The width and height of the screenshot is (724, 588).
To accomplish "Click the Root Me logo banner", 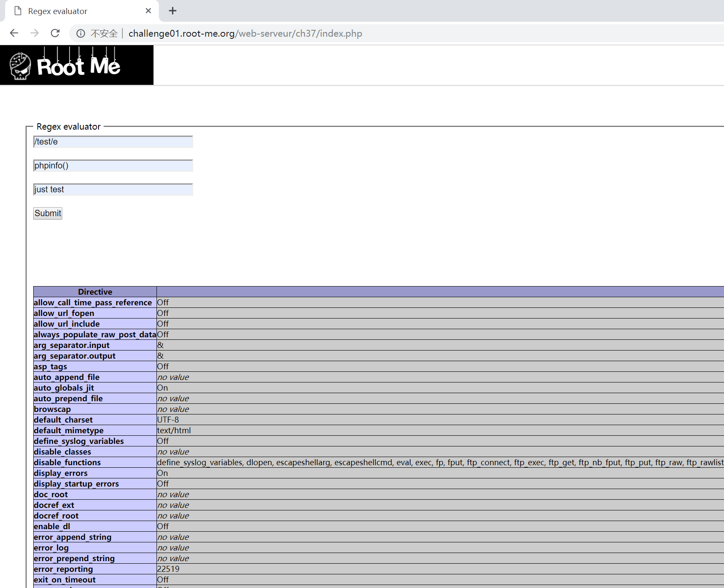I will (77, 65).
